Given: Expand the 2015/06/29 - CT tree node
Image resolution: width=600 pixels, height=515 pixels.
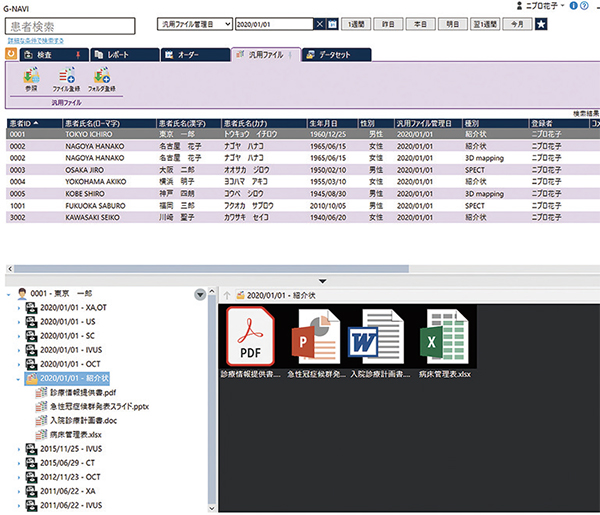Looking at the screenshot, I should (19, 464).
